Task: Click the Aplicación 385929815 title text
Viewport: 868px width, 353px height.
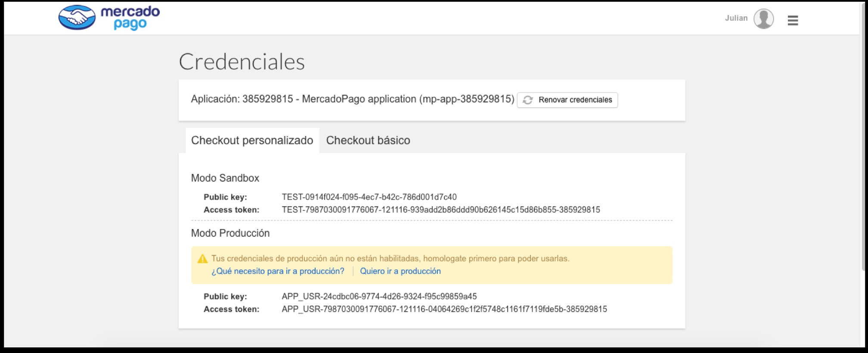Action: click(352, 99)
